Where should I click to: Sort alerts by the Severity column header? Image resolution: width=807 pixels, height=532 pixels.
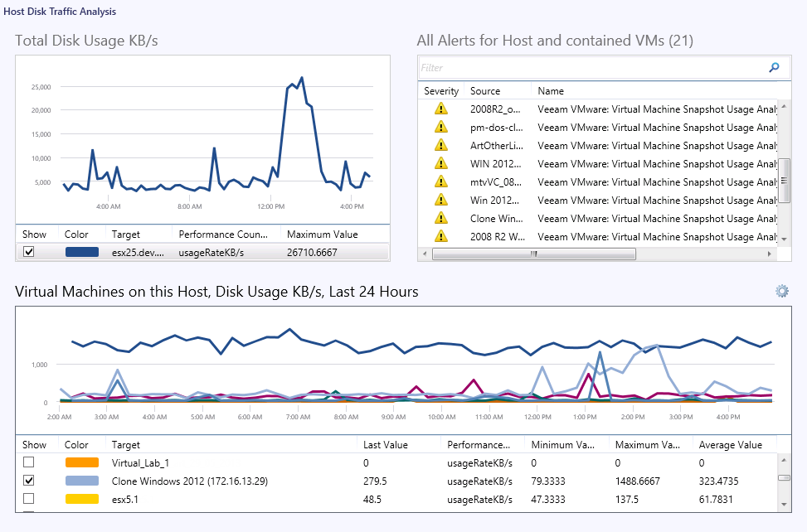click(441, 90)
